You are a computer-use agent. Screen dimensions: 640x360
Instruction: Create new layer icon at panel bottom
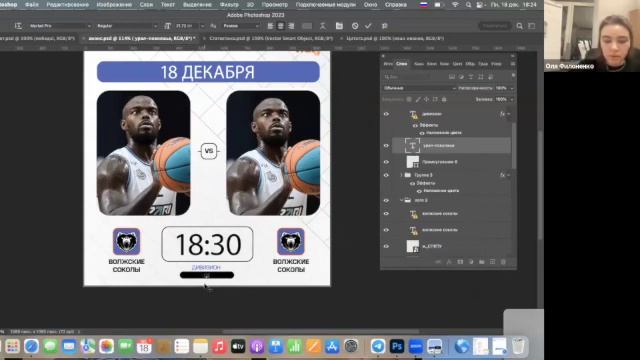[x=493, y=262]
